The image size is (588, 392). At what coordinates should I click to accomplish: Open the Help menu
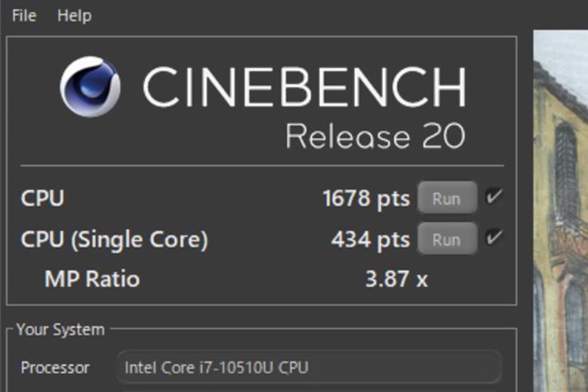tap(74, 16)
